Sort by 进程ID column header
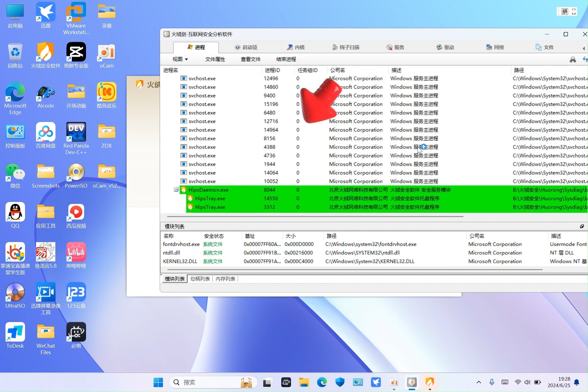The image size is (588, 392). click(x=278, y=70)
